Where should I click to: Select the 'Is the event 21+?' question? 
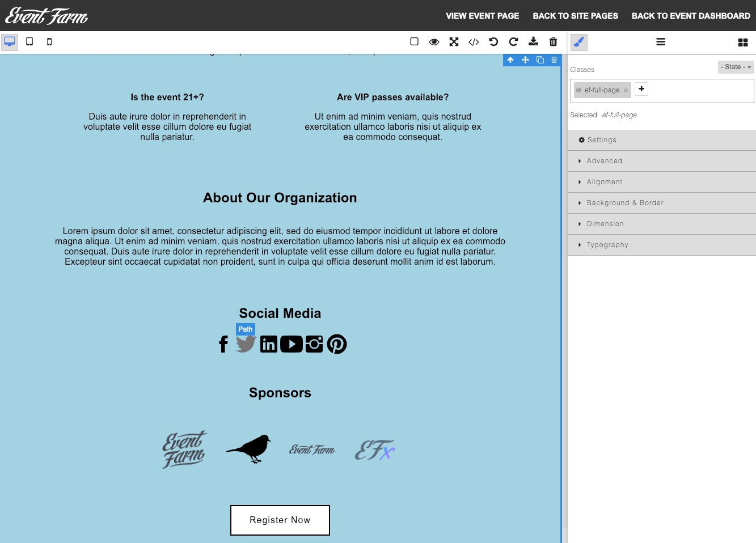point(167,97)
